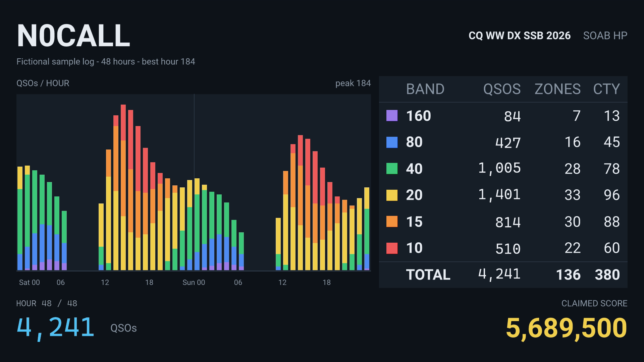The image size is (644, 362).
Task: Click the 1,401 QSOs value for 20
Action: click(x=499, y=195)
